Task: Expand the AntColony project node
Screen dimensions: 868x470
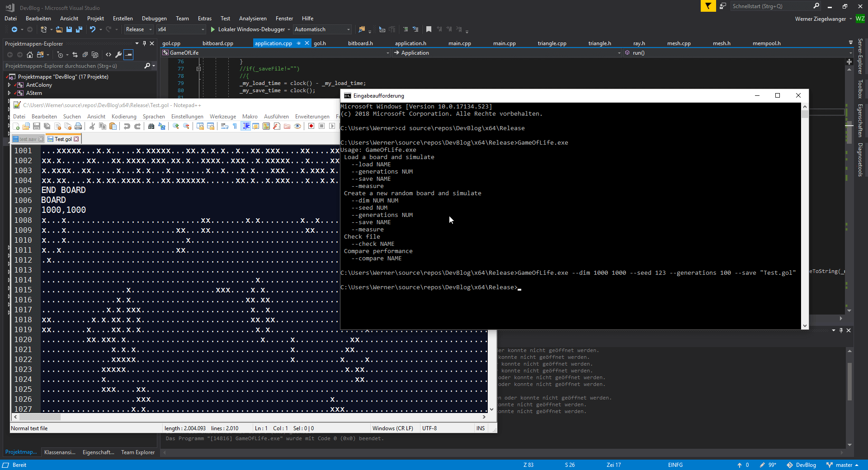Action: click(x=9, y=85)
